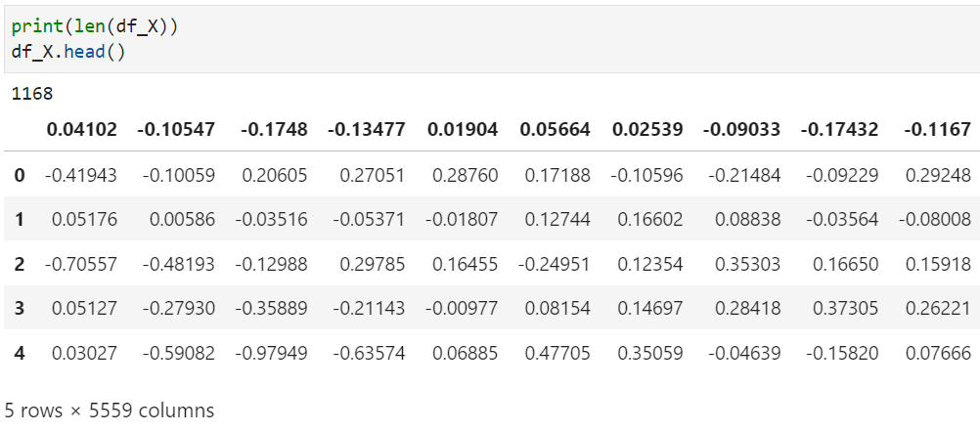Click the df_X.head() code line
Screen dimensions: 980x432
click(x=68, y=52)
